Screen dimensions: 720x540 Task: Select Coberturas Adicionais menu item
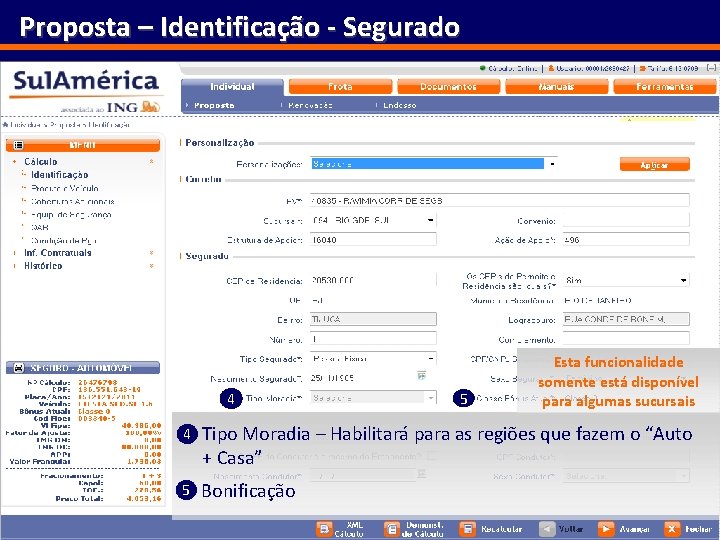tap(73, 202)
